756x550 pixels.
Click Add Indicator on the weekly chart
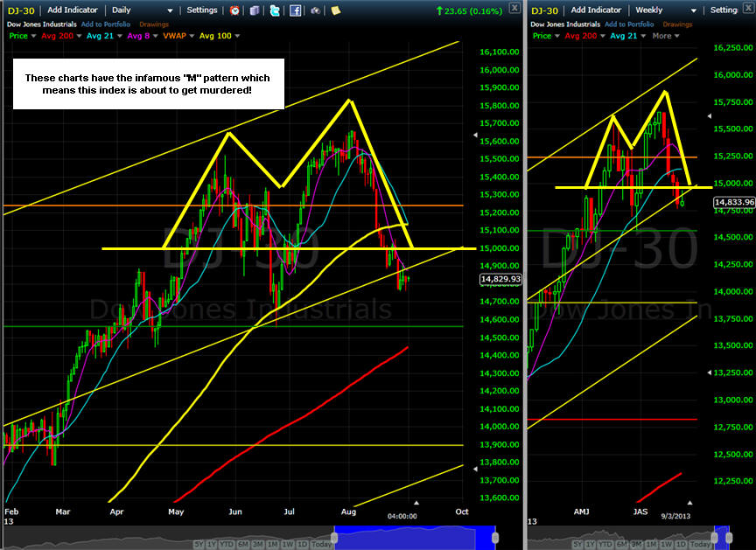(x=592, y=10)
